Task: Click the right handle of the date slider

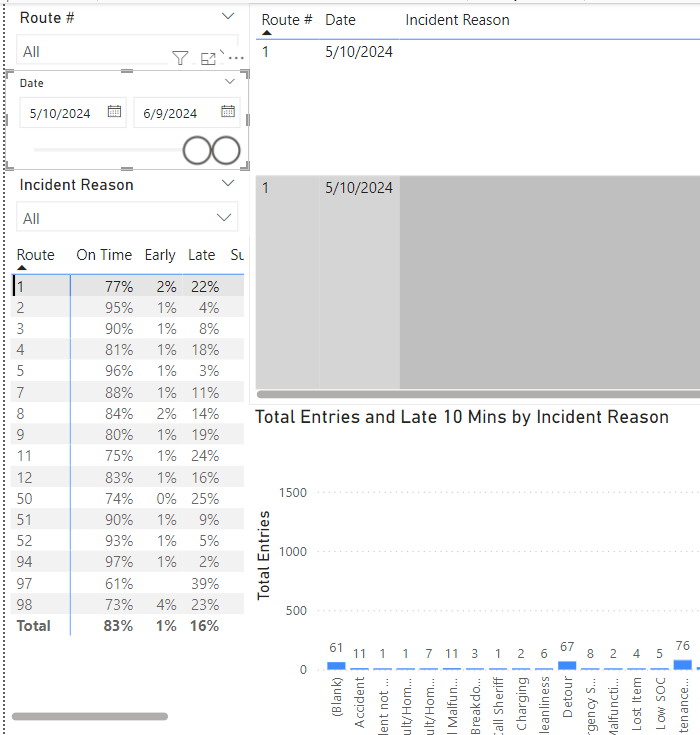Action: click(x=226, y=150)
